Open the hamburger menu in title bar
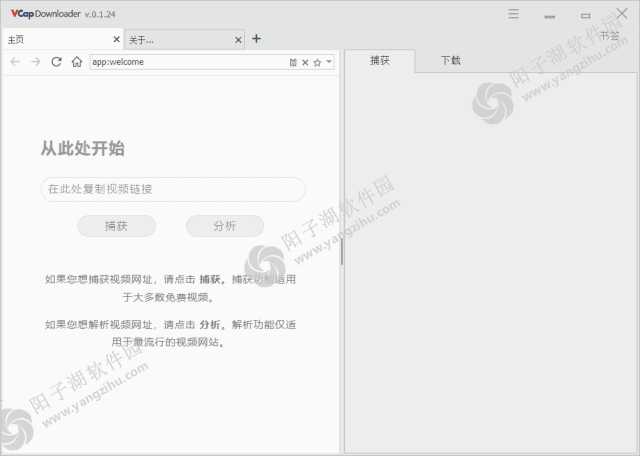 pos(513,14)
